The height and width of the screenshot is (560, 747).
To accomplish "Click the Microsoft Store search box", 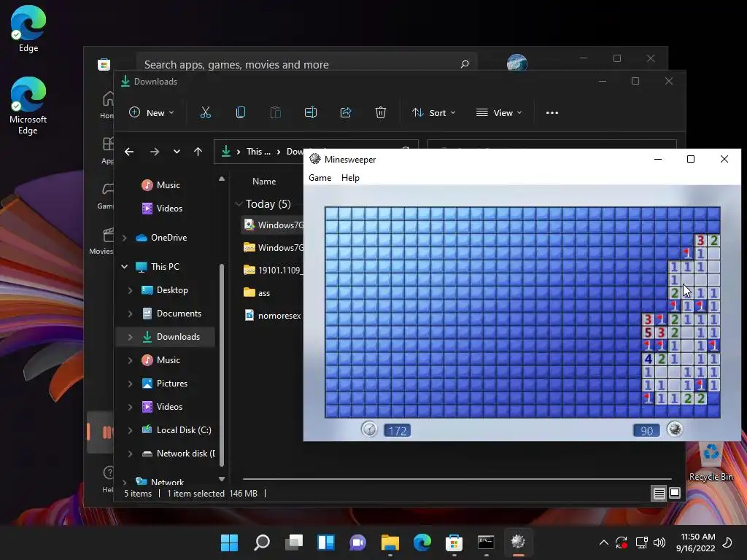I will point(306,64).
